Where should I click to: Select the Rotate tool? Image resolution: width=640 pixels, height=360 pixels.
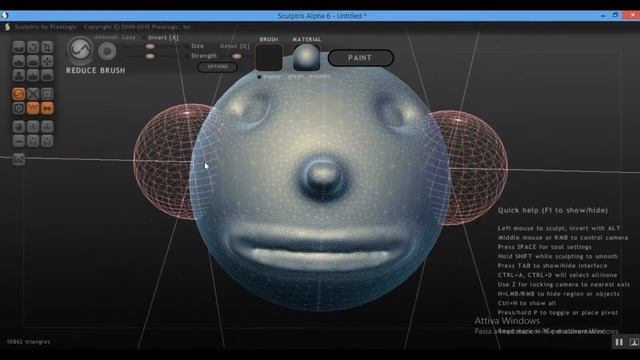pyautogui.click(x=33, y=47)
